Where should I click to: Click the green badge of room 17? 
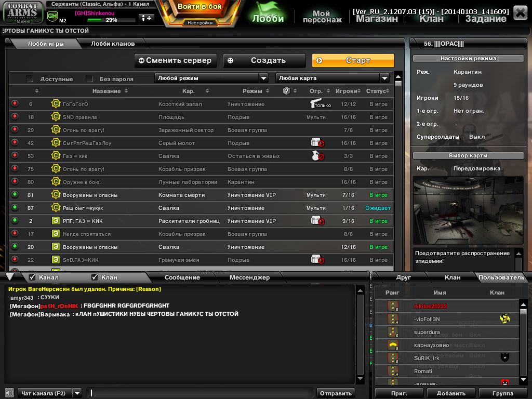tap(56, 233)
